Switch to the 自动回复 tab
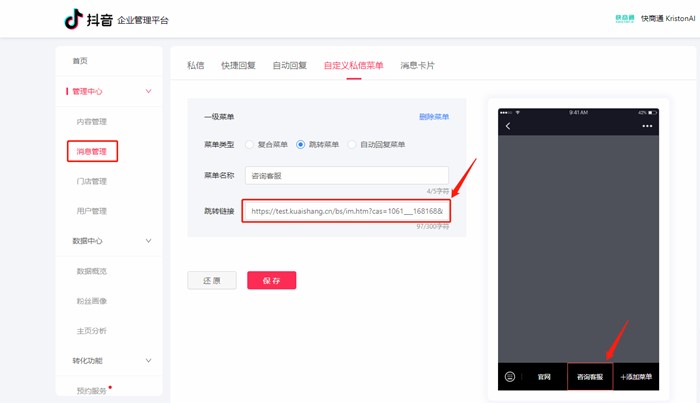The image size is (700, 403). [x=289, y=66]
